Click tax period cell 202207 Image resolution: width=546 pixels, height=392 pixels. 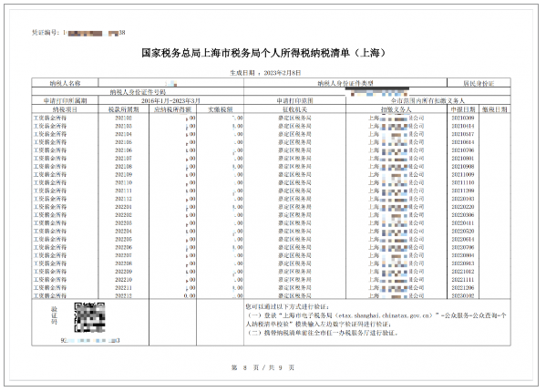pos(124,255)
